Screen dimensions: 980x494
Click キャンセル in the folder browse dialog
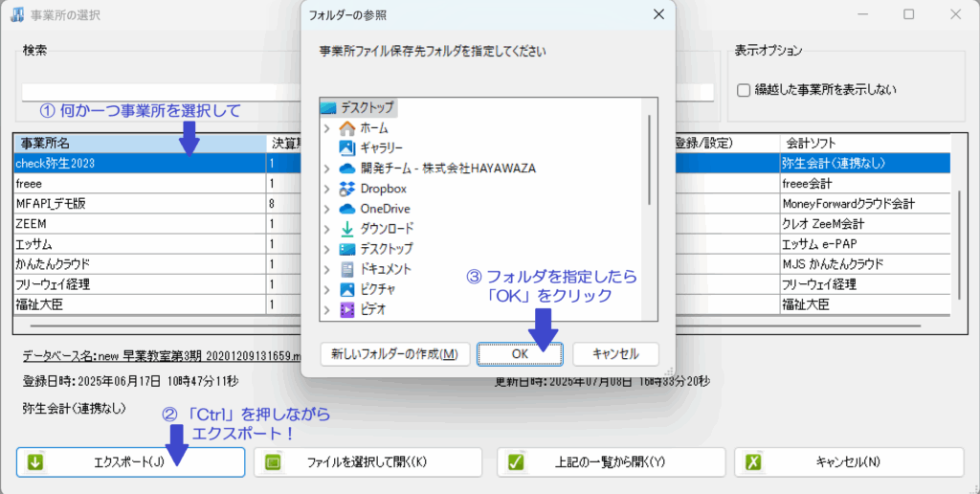tap(615, 354)
